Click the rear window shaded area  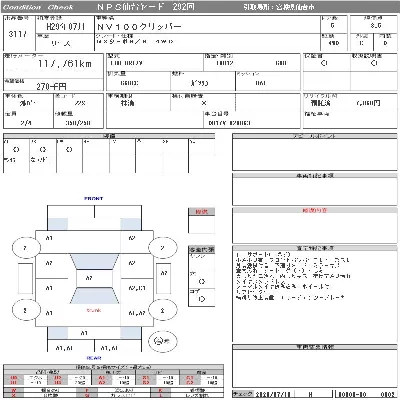[x=94, y=296]
